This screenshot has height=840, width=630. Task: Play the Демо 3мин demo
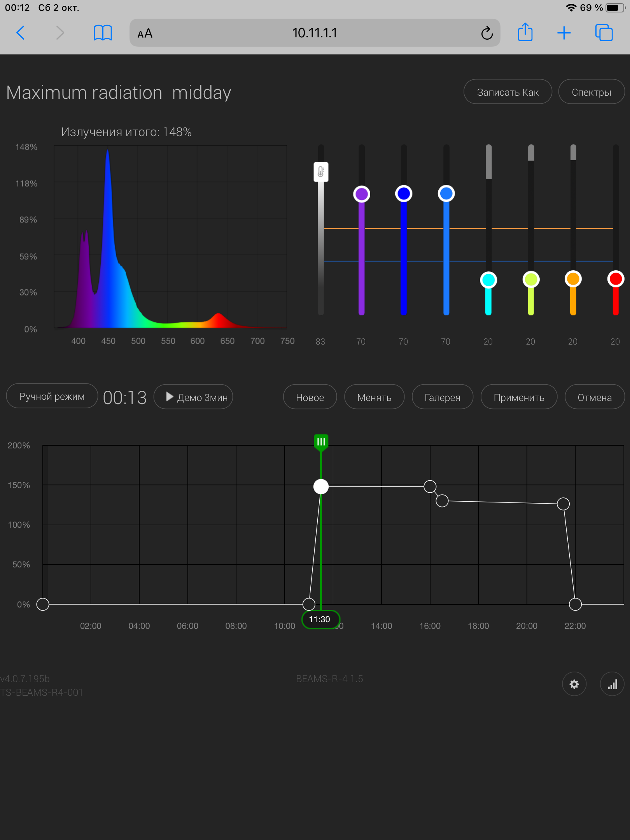[193, 397]
